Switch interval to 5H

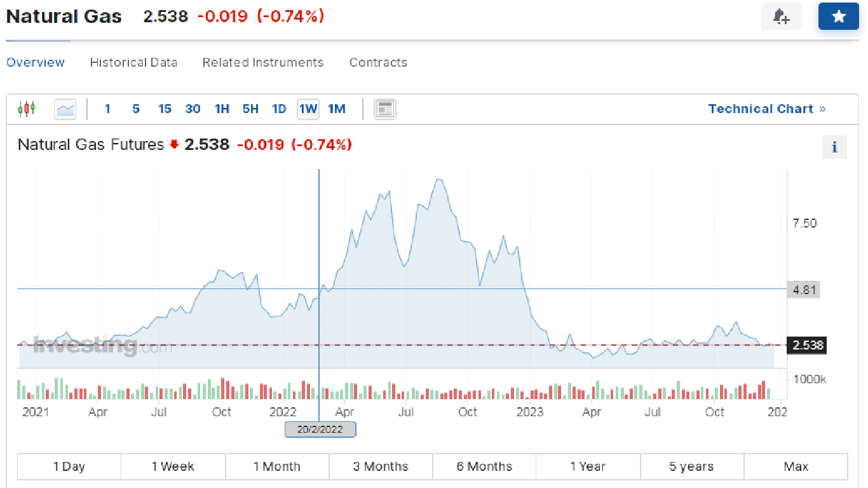[250, 109]
